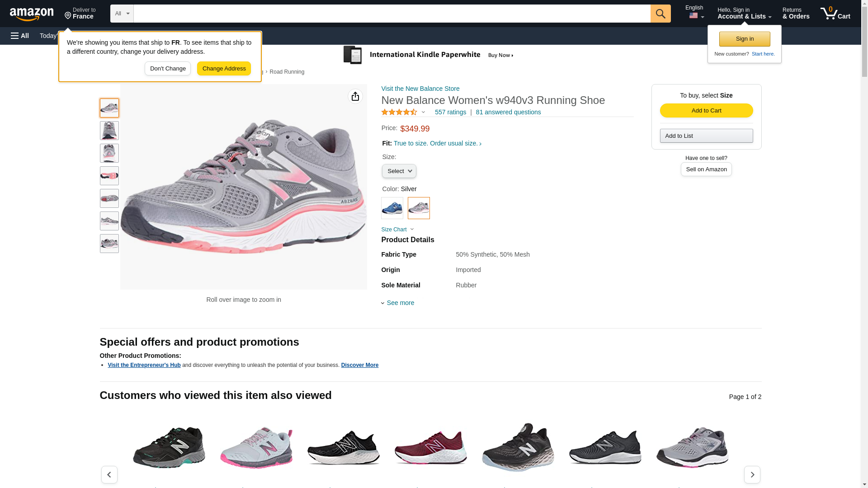Image resolution: width=868 pixels, height=488 pixels.
Task: Click the next carousel arrow
Action: [752, 474]
